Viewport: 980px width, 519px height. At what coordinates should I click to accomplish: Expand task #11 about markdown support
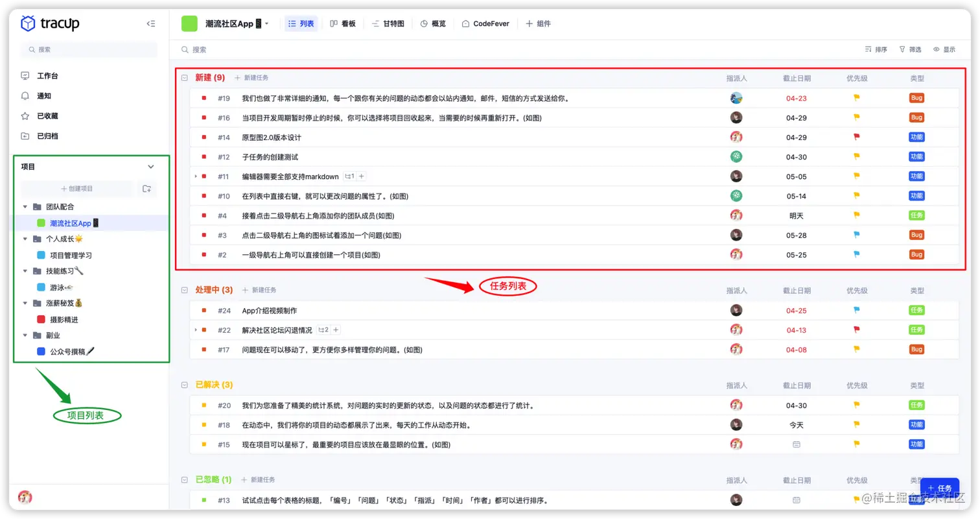pyautogui.click(x=196, y=176)
